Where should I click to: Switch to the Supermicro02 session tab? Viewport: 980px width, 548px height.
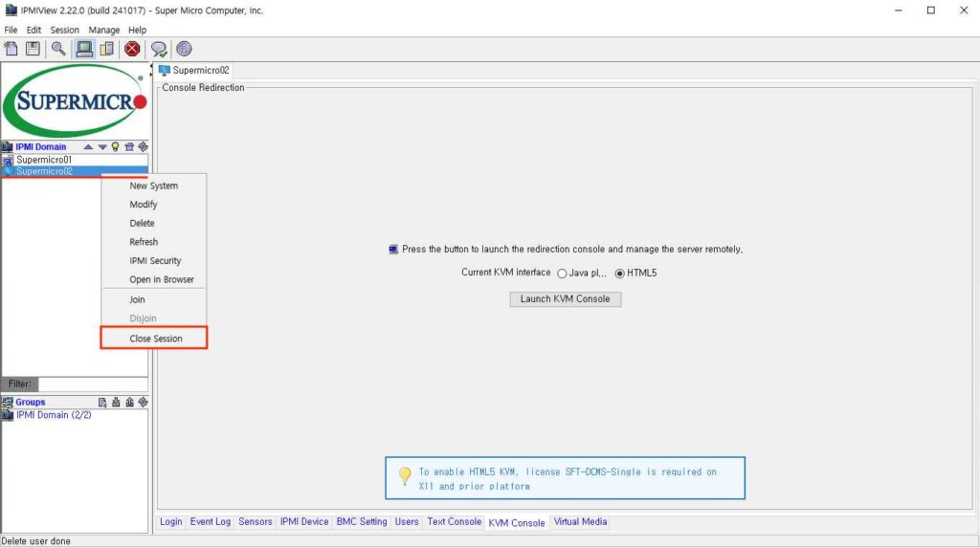click(194, 71)
